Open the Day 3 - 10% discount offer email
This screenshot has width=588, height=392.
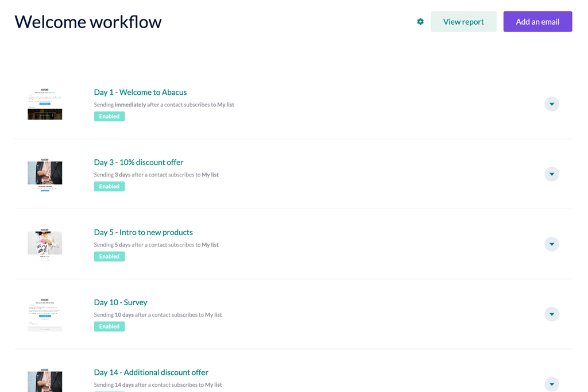pyautogui.click(x=138, y=162)
